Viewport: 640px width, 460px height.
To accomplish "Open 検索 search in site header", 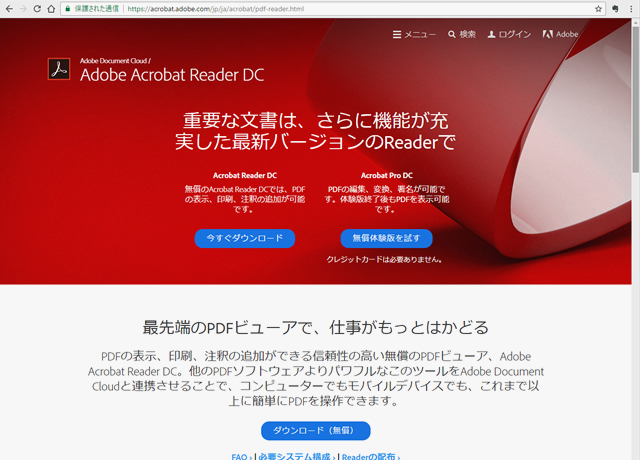I will click(x=462, y=34).
